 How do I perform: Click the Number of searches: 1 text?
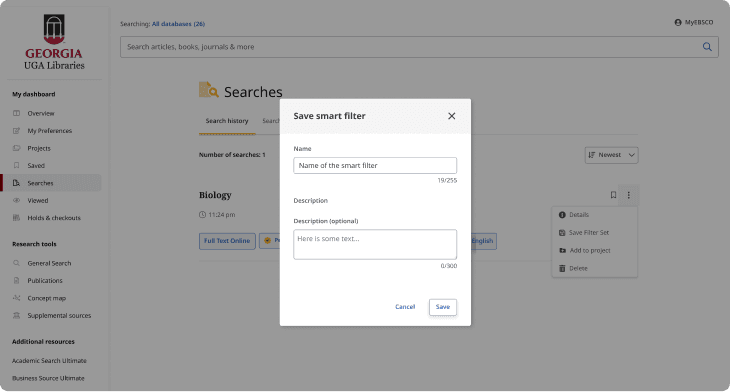[232, 155]
